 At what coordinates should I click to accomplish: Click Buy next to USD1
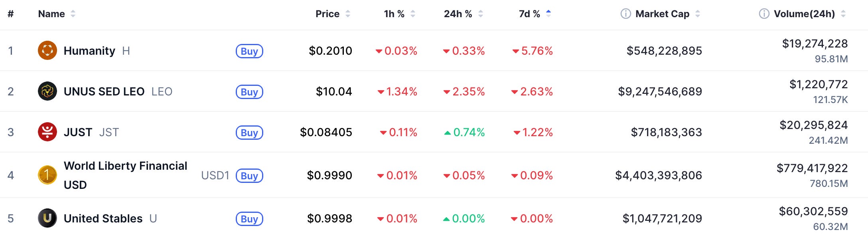click(x=249, y=176)
